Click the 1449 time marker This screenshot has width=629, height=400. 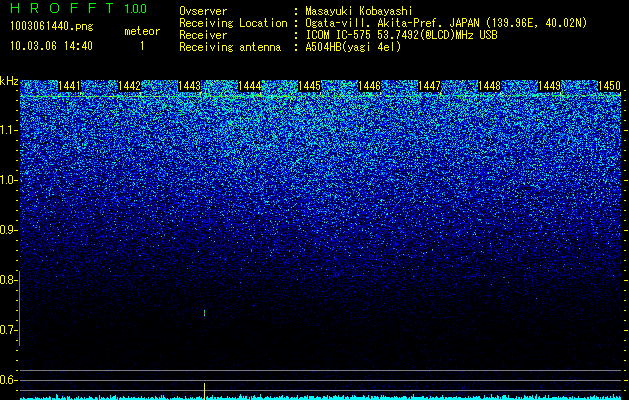click(549, 86)
